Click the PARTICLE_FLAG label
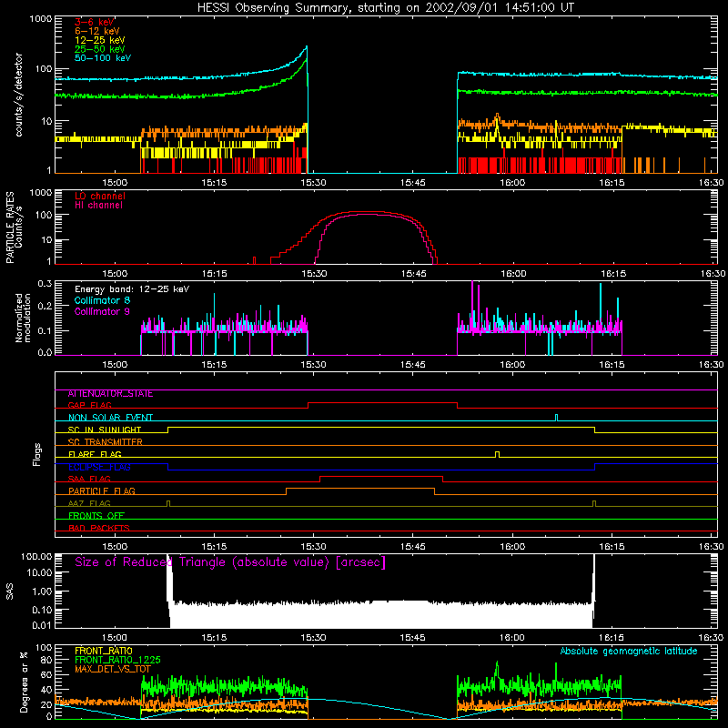The width and height of the screenshot is (728, 728). coord(102,491)
